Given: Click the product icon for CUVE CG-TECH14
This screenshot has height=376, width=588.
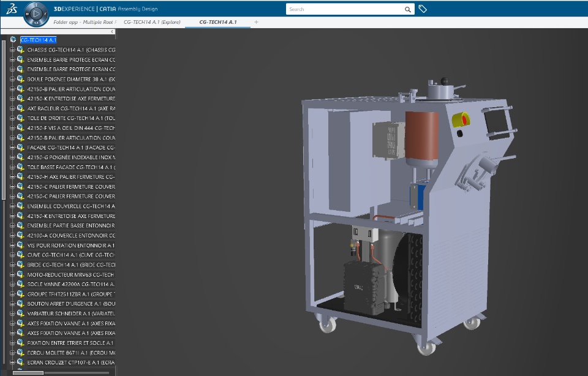Looking at the screenshot, I should coord(21,255).
